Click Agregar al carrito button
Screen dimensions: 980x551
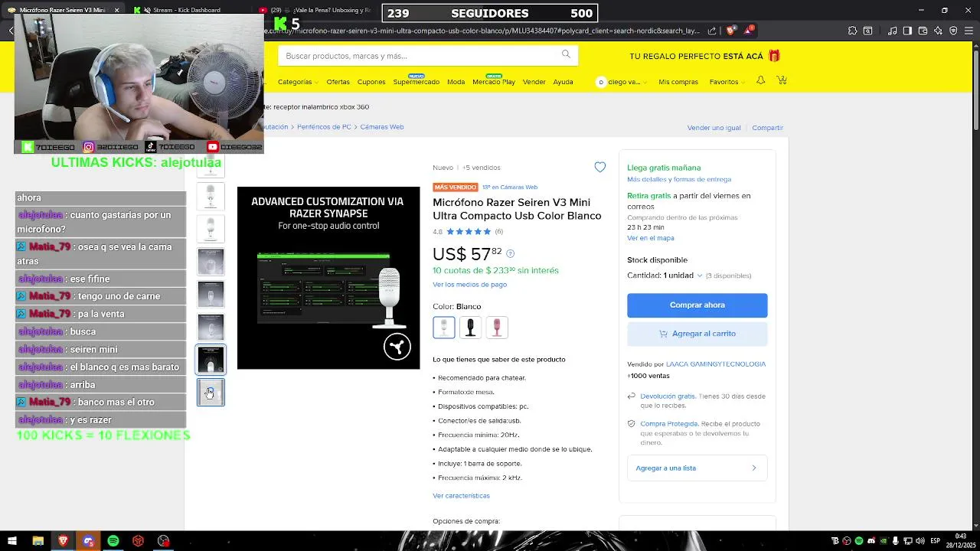697,334
